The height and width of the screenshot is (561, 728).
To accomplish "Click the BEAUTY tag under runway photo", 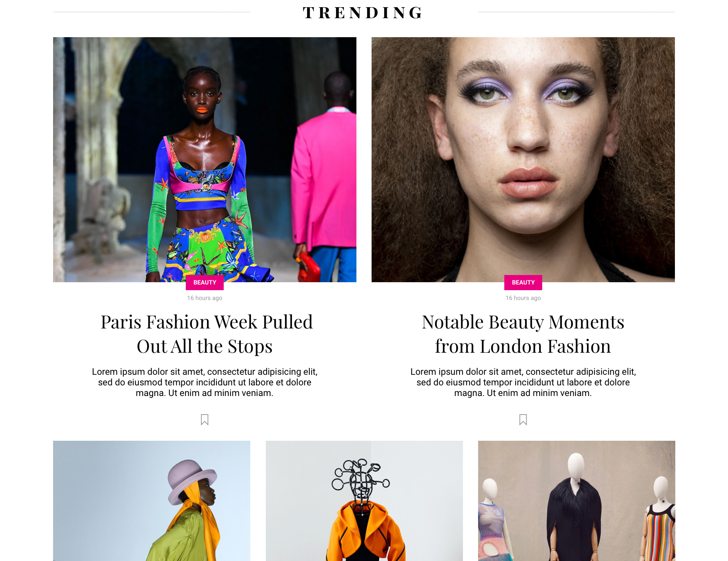I will (x=205, y=283).
